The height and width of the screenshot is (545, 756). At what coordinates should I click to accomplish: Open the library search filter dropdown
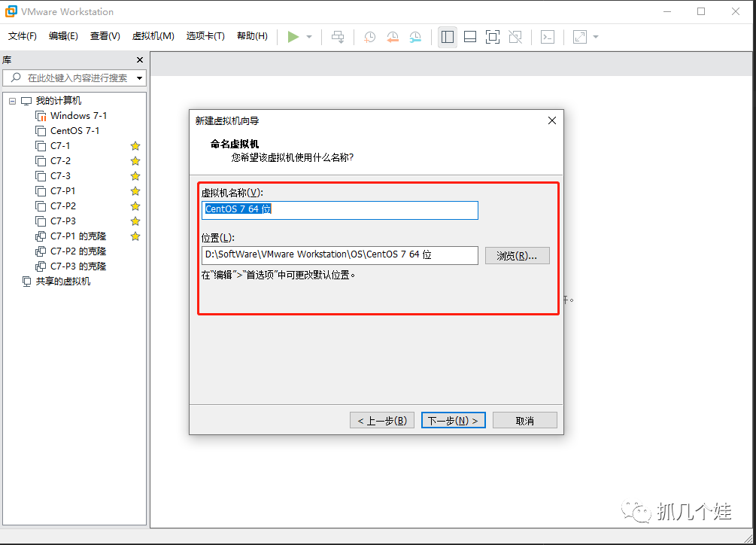pos(139,78)
